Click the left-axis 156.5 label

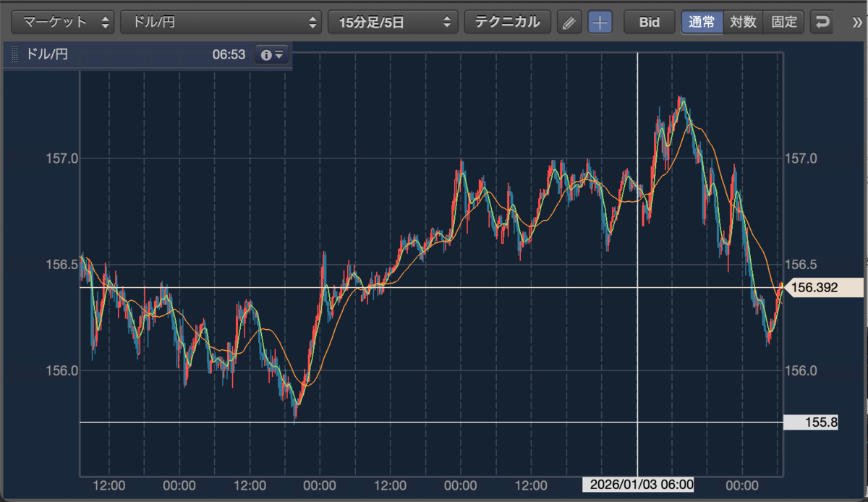click(61, 264)
